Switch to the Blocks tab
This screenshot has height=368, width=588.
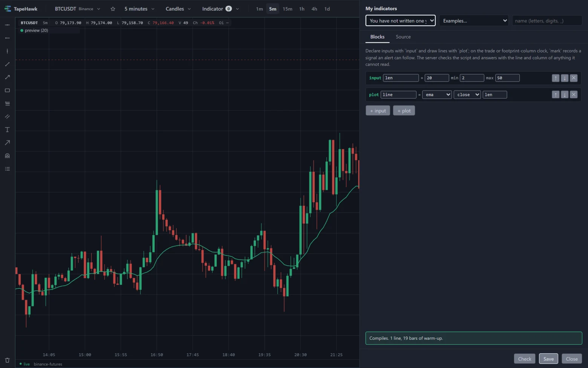(377, 37)
